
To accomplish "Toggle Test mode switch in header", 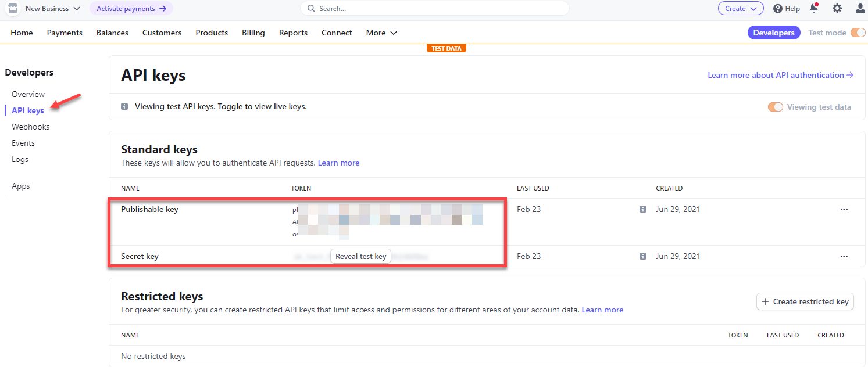I will coord(858,33).
